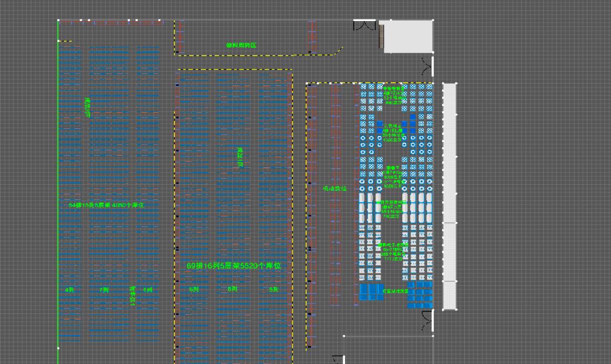Click the long white strip on far right
Viewport: 611px width, 364px height.
[449, 194]
